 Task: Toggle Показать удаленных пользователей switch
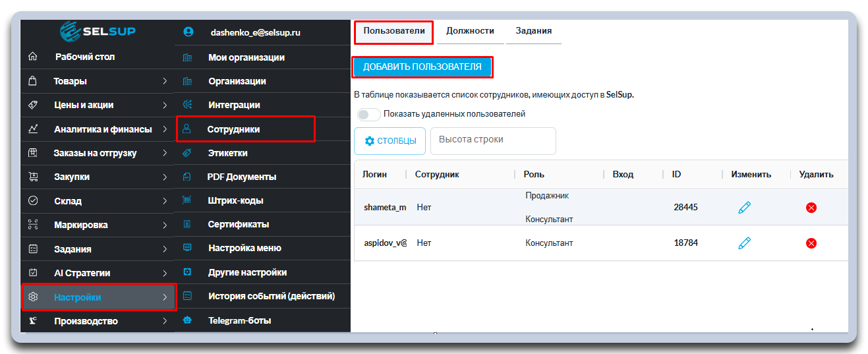pyautogui.click(x=368, y=114)
